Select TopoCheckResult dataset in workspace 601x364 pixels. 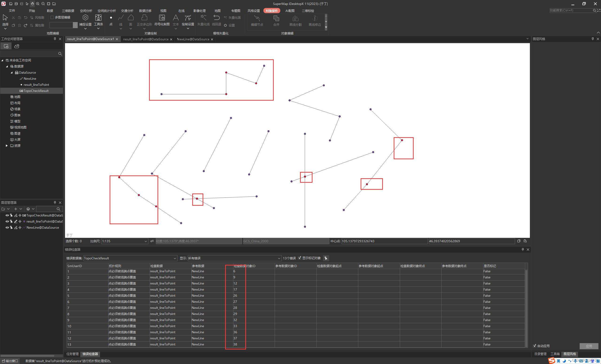[36, 91]
